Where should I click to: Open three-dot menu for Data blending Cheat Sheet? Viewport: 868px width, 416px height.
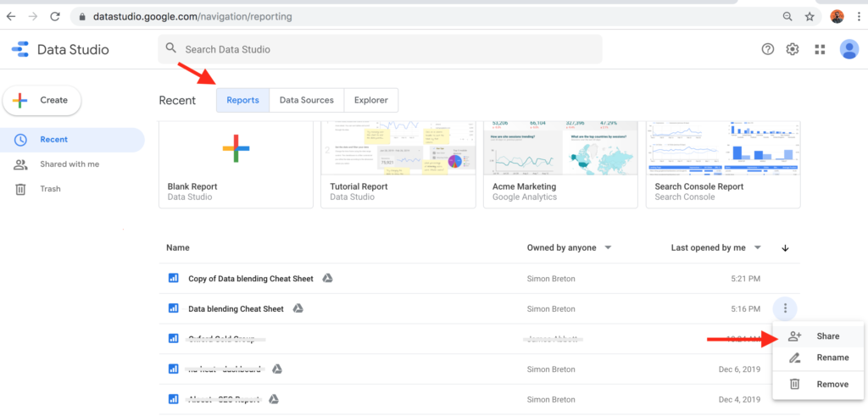click(785, 308)
